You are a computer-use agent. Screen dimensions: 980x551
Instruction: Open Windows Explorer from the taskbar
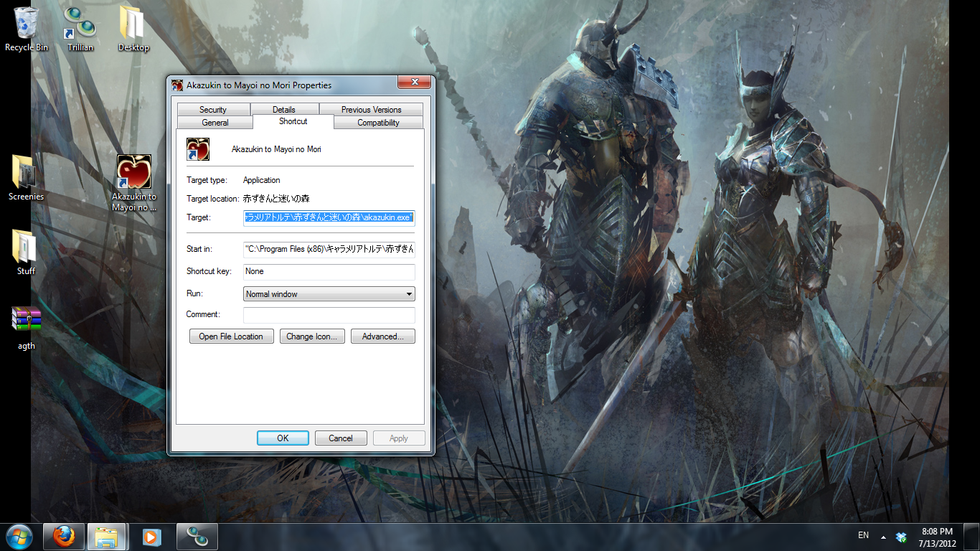coord(107,537)
